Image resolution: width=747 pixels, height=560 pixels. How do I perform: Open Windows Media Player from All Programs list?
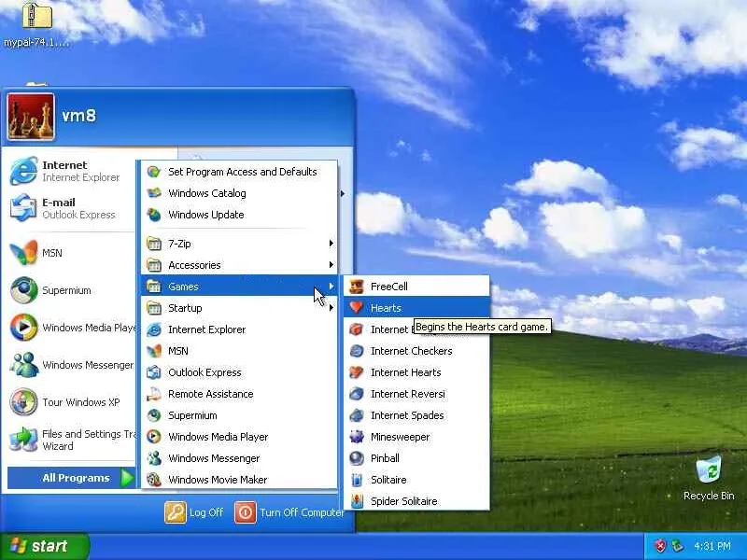[239, 437]
